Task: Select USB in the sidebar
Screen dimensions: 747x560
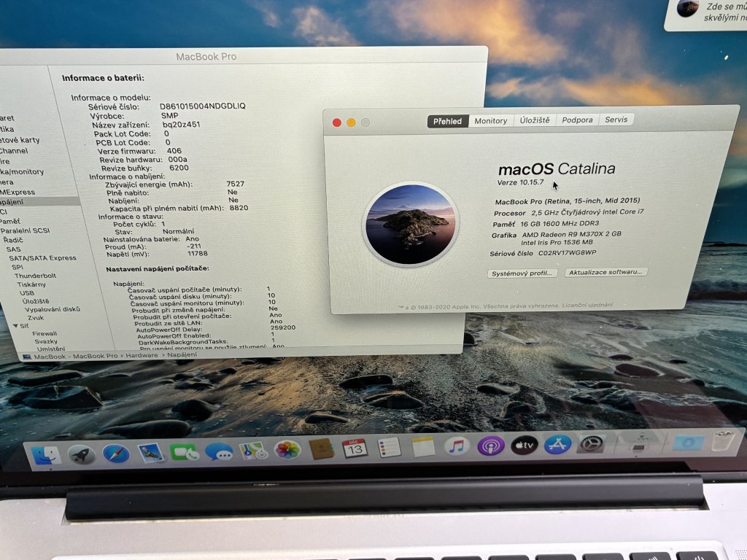Action: coord(27,293)
